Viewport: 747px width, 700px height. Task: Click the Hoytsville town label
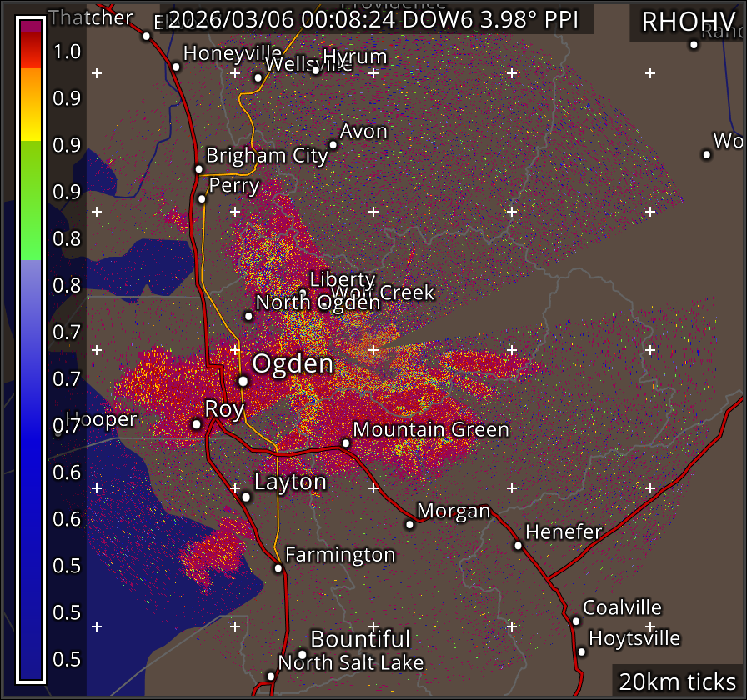(x=634, y=638)
